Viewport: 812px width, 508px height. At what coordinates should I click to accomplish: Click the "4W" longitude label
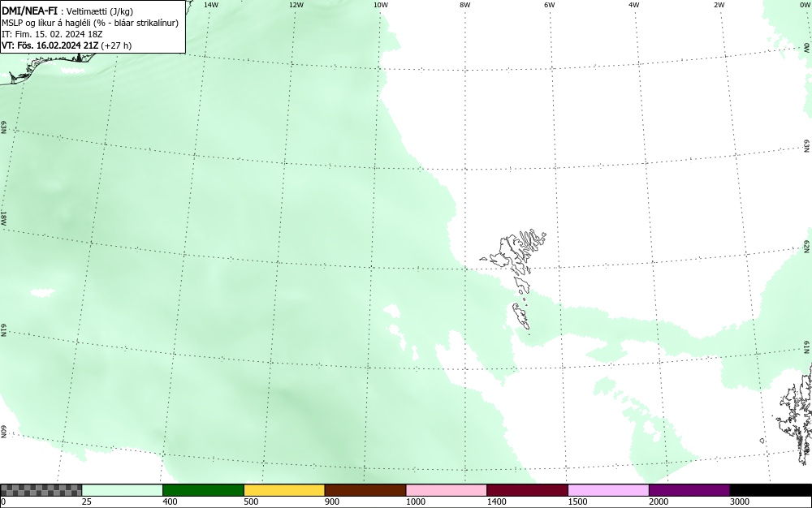(x=634, y=5)
